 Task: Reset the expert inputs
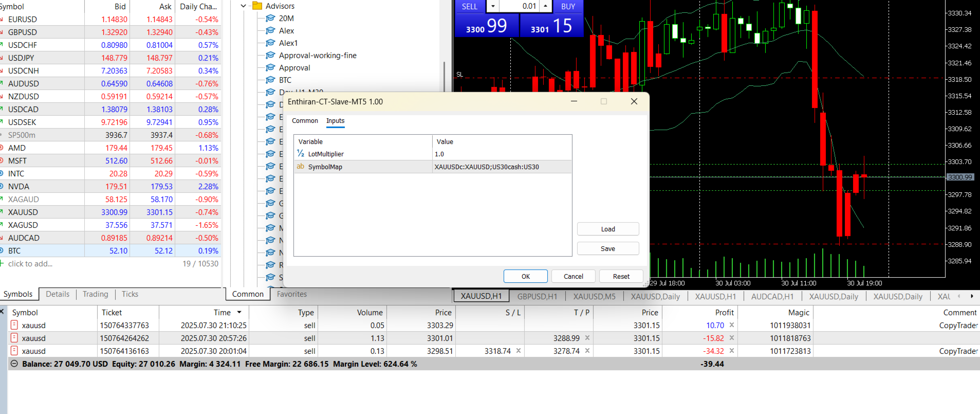tap(621, 276)
